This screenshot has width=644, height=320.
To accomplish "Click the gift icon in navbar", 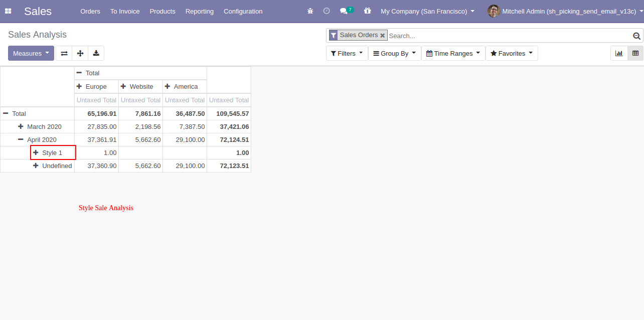I will (x=368, y=11).
